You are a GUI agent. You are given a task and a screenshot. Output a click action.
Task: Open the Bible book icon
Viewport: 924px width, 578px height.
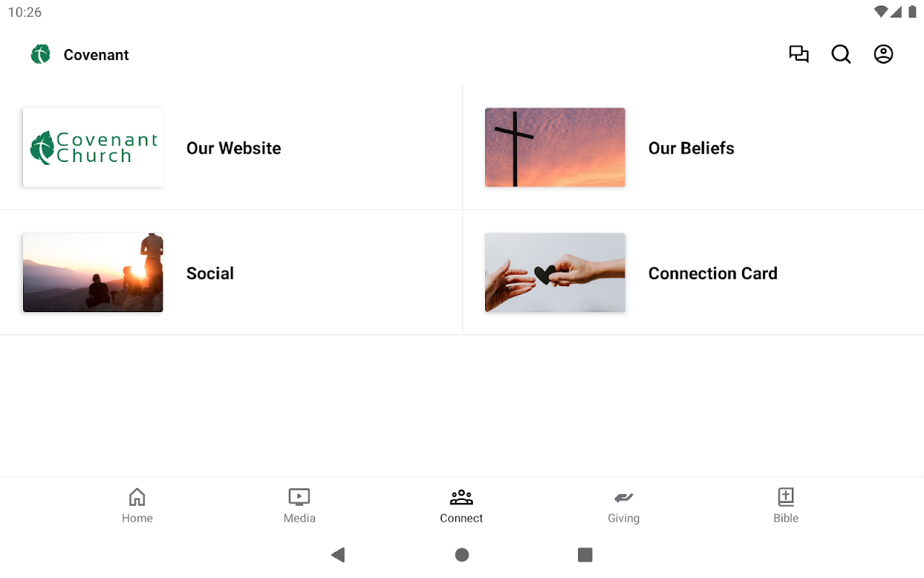click(786, 497)
